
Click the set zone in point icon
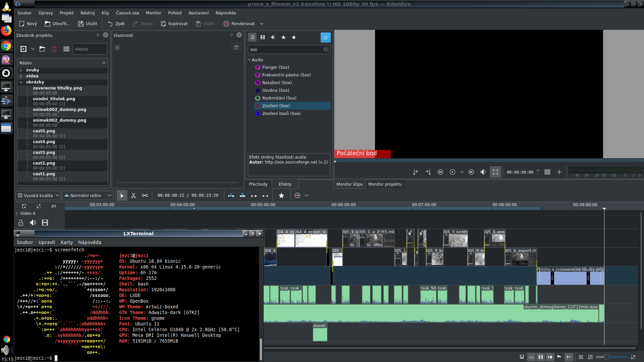pyautogui.click(x=416, y=172)
